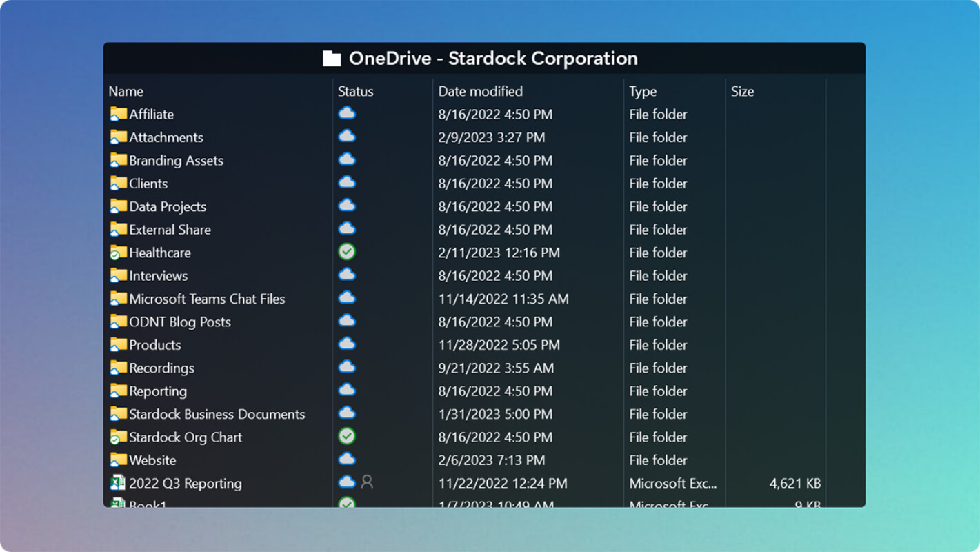Viewport: 980px width, 552px height.
Task: Click the Interviews folder icon
Action: (118, 276)
